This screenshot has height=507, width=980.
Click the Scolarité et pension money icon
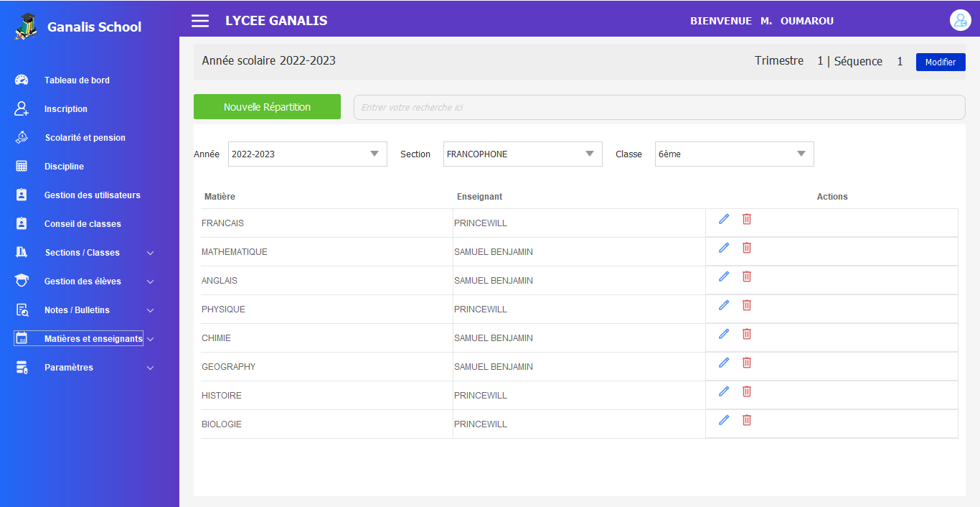pos(22,137)
